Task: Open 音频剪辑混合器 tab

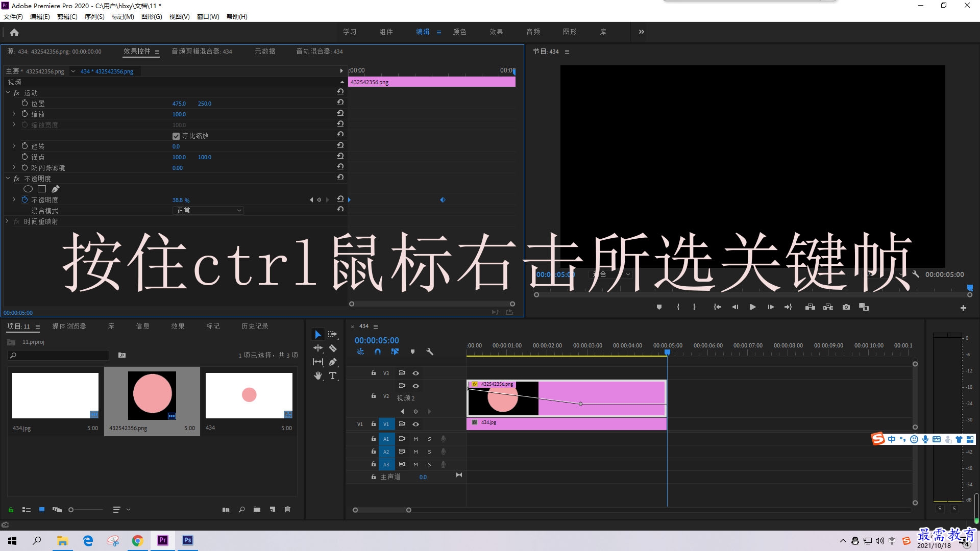Action: point(202,51)
